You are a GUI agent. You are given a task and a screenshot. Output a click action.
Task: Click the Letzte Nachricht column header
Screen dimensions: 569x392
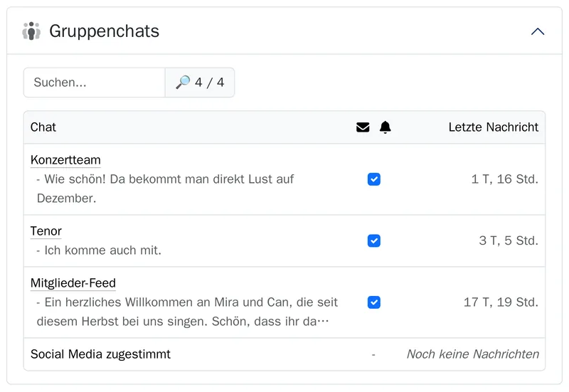pyautogui.click(x=494, y=127)
